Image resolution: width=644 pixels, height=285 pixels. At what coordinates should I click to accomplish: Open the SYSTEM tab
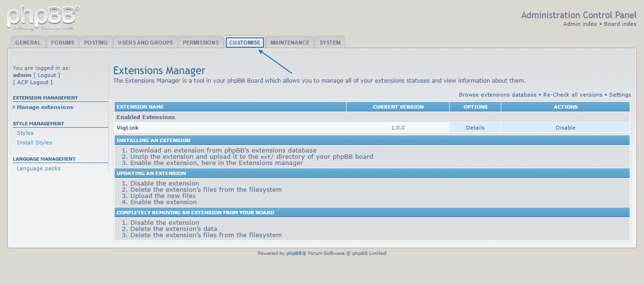(330, 42)
